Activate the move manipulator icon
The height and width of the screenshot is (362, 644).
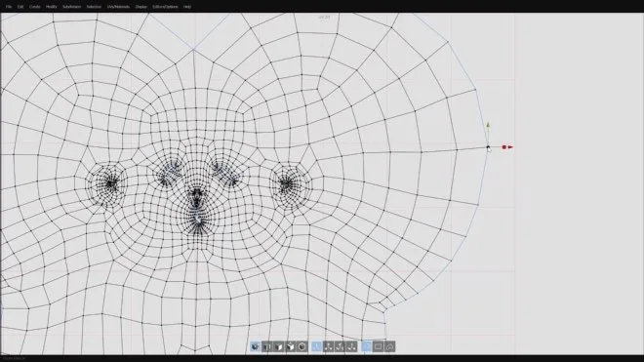pos(329,346)
